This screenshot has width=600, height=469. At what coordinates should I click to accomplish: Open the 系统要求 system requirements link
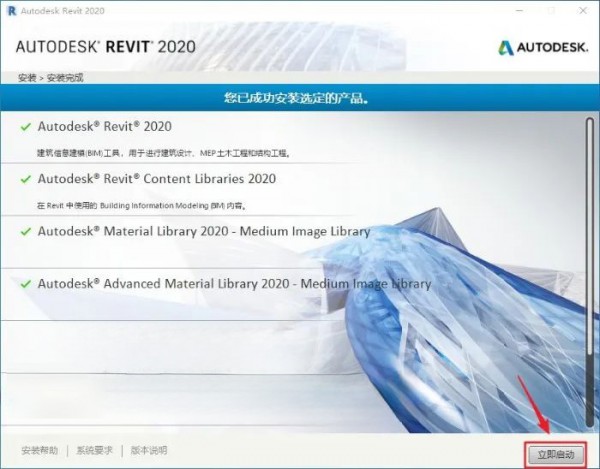(94, 451)
